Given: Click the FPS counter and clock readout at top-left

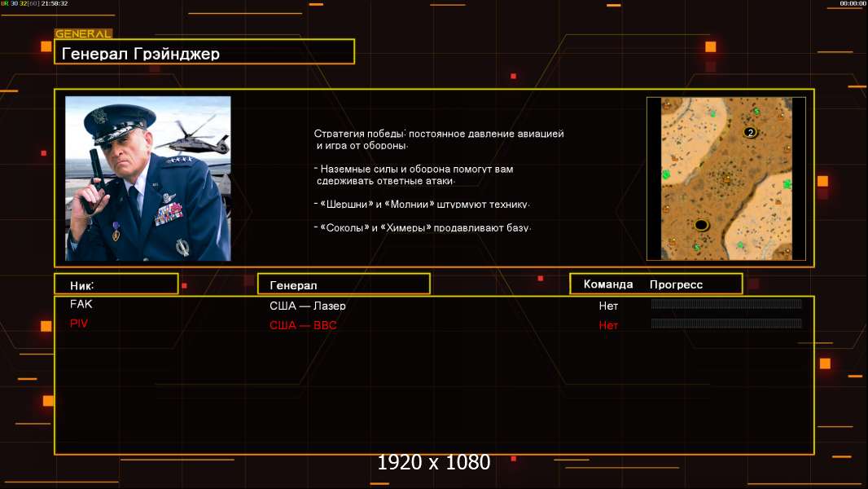Looking at the screenshot, I should [x=34, y=3].
